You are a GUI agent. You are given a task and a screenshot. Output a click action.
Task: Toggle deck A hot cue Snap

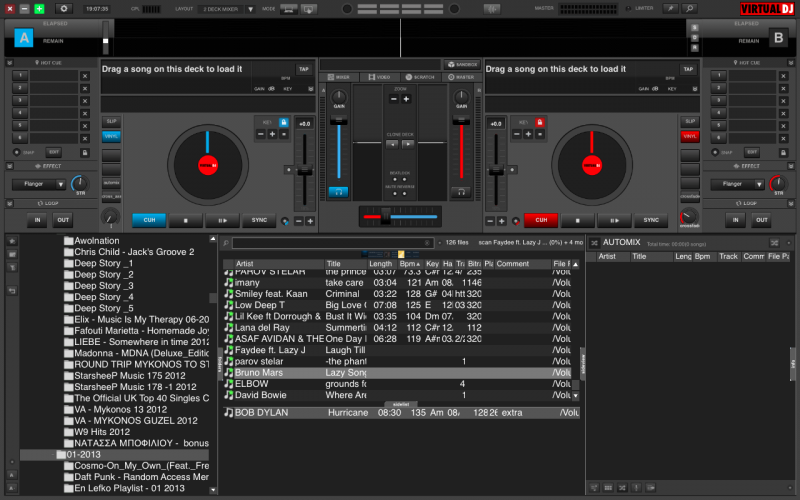(16, 153)
